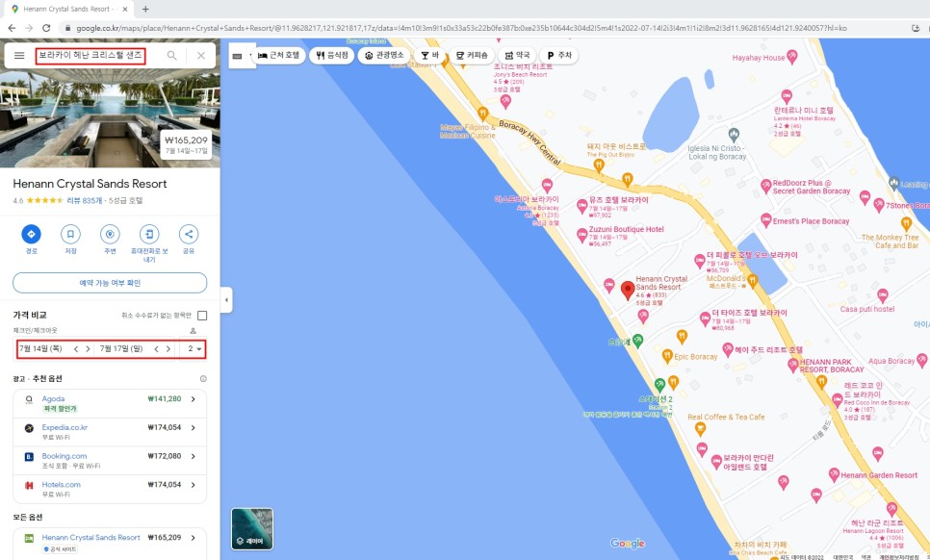Image resolution: width=930 pixels, height=560 pixels.
Task: Enable the free cancellation only checkbox
Action: pos(202,316)
